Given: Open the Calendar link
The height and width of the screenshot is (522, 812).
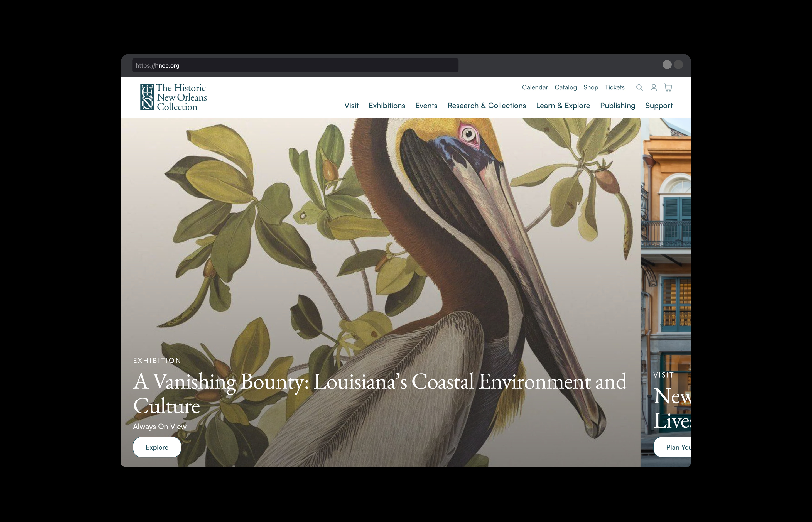Looking at the screenshot, I should pos(535,87).
